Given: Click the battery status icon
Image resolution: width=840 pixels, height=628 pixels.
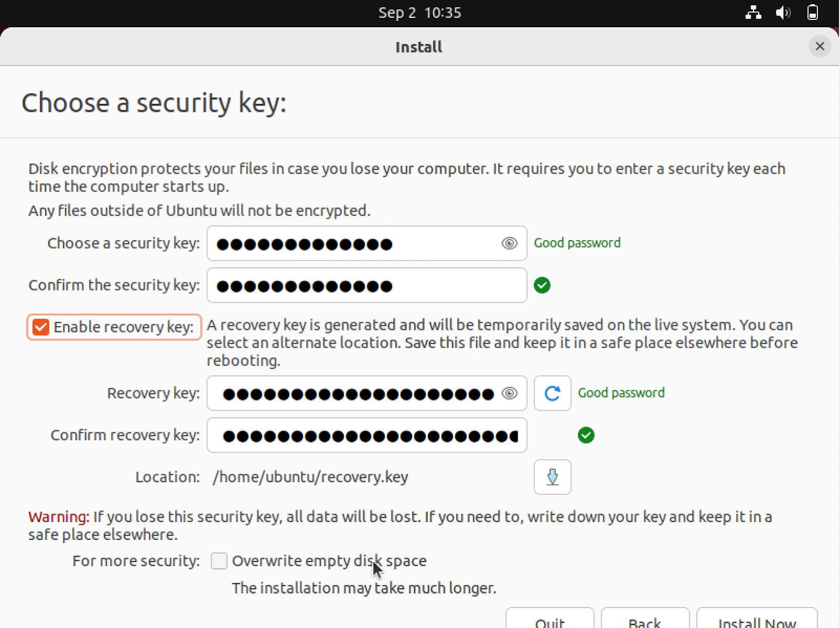Looking at the screenshot, I should pos(812,13).
